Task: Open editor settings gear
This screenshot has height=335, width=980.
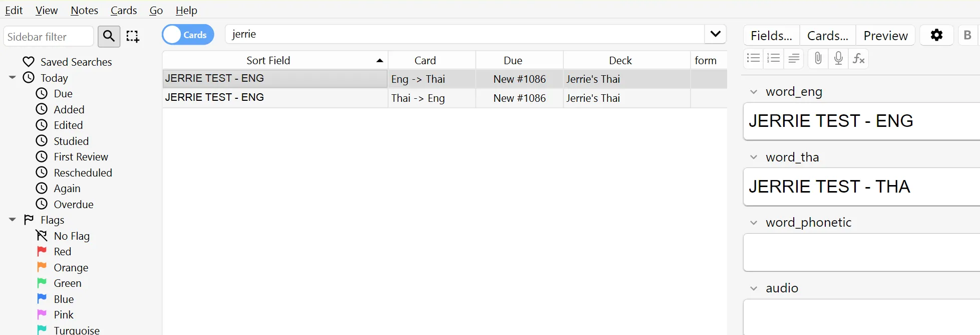Action: tap(936, 35)
